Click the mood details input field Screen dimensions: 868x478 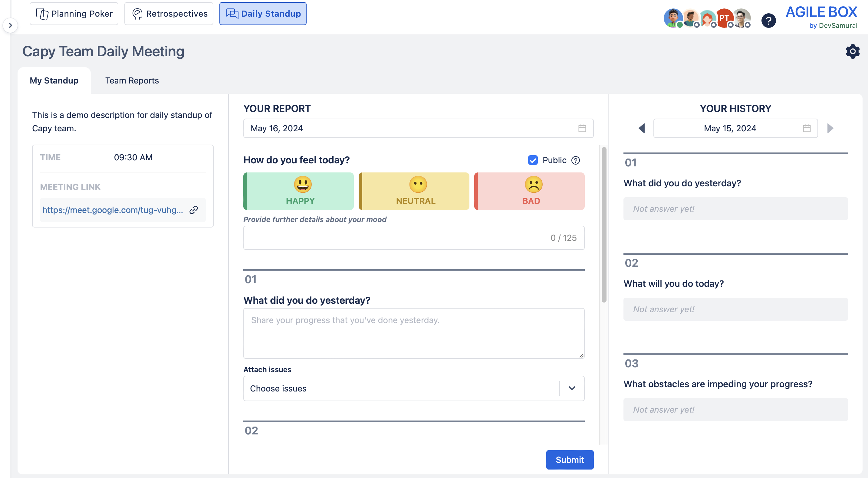tap(414, 238)
